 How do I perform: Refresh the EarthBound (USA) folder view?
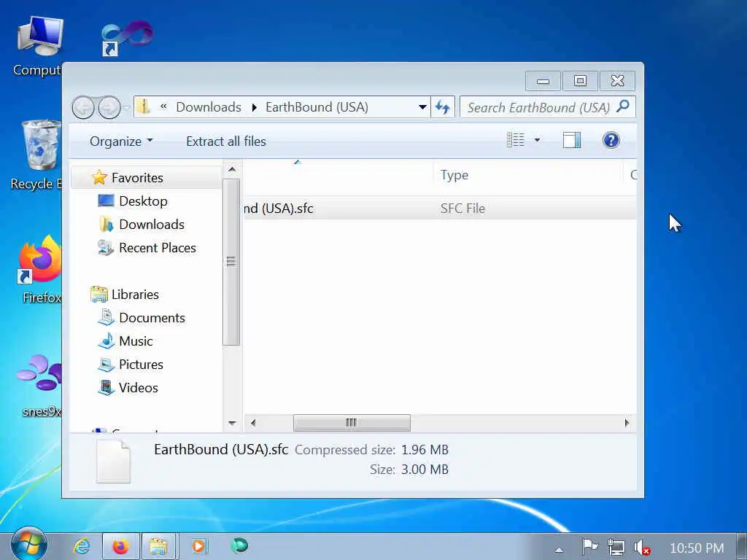443,107
